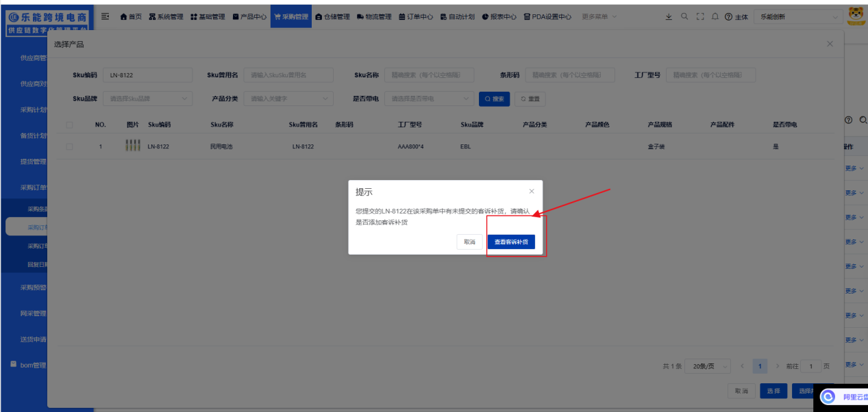
Task: Click 取消 in the 提示 dialog
Action: [469, 242]
